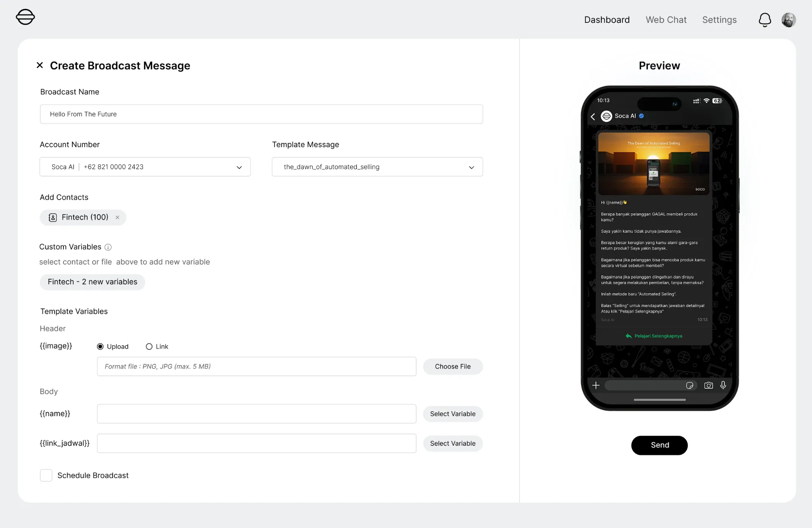Viewport: 812px width, 528px height.
Task: Click the Fintech - 2 new variables chip
Action: coord(92,282)
